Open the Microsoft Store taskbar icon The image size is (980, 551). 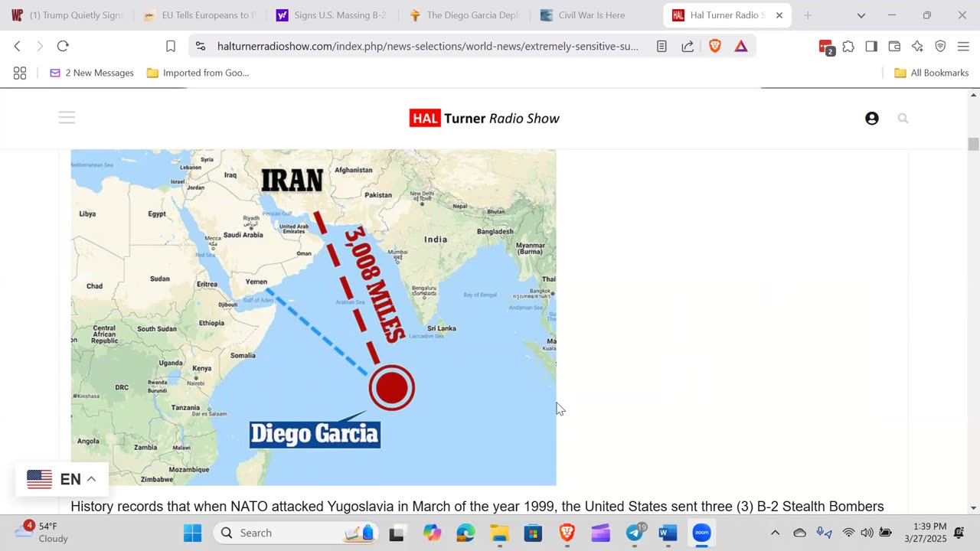(x=533, y=533)
